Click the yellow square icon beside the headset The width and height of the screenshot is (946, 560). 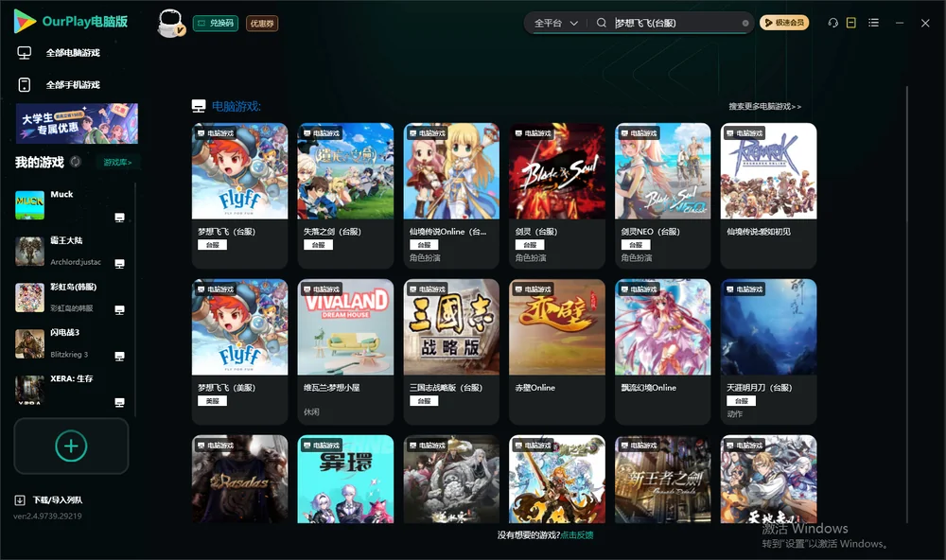pyautogui.click(x=851, y=23)
